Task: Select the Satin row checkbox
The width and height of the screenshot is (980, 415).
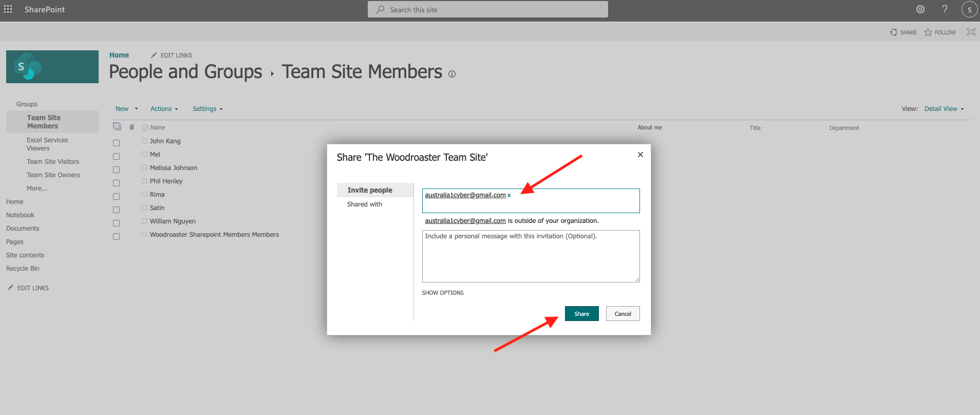Action: (x=116, y=210)
